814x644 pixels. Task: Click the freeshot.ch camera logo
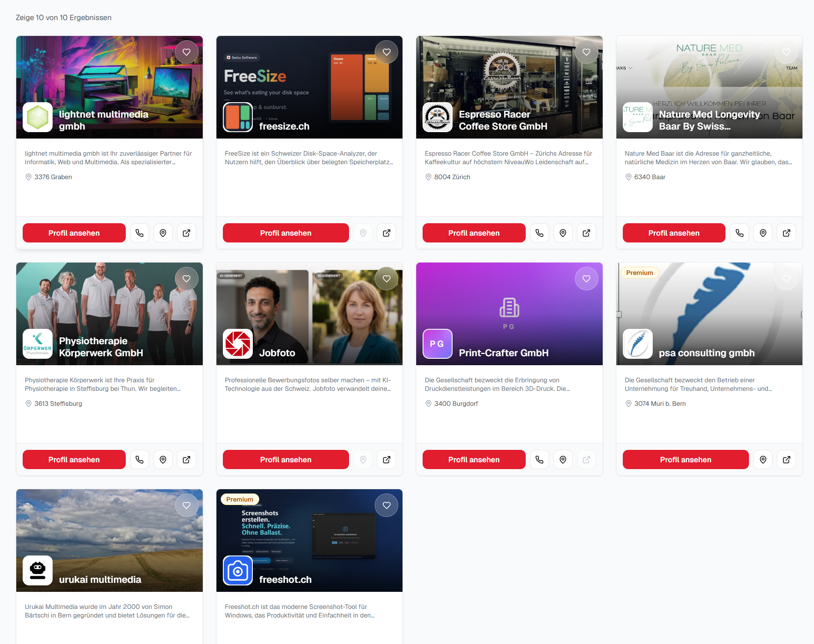238,570
